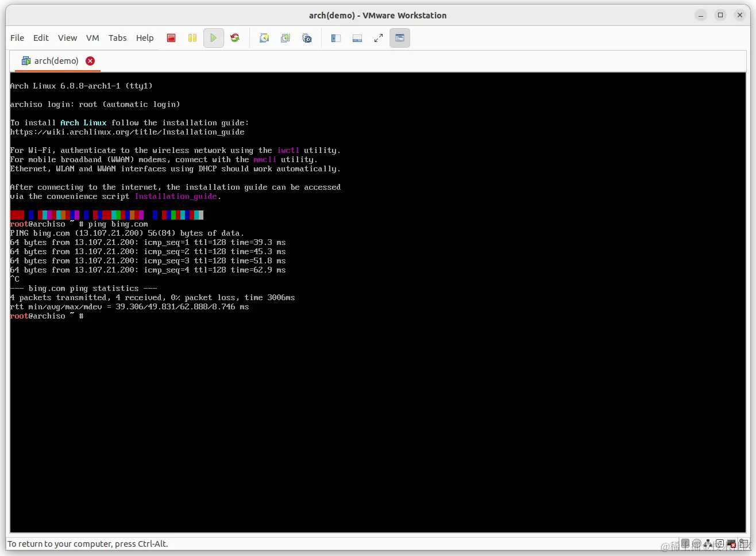Screen dimensions: 756x556
Task: Revert the VM to its previous snapshot
Action: pyautogui.click(x=286, y=38)
